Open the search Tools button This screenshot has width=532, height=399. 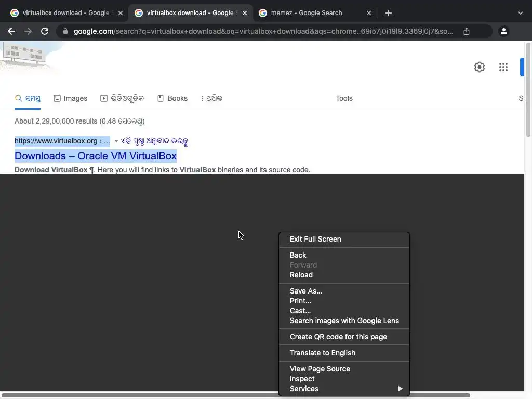344,98
